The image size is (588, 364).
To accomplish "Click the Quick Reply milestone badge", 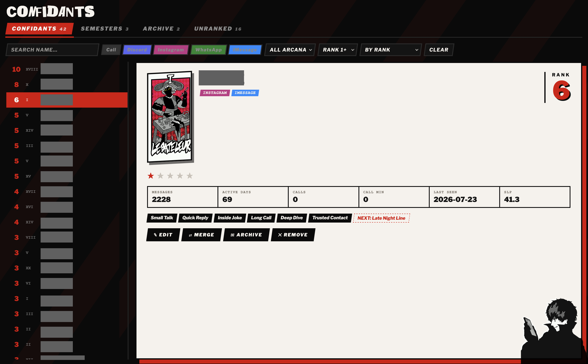I will click(195, 218).
